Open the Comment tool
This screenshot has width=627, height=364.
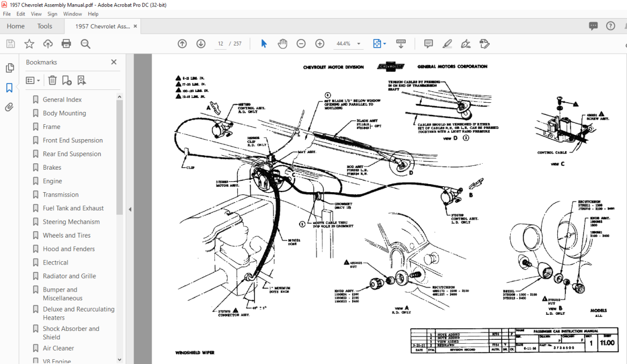point(428,43)
